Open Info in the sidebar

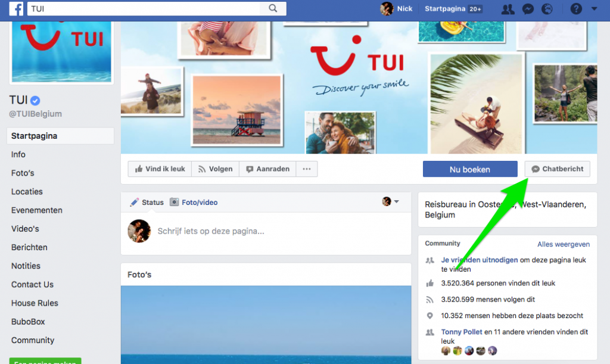(x=18, y=154)
